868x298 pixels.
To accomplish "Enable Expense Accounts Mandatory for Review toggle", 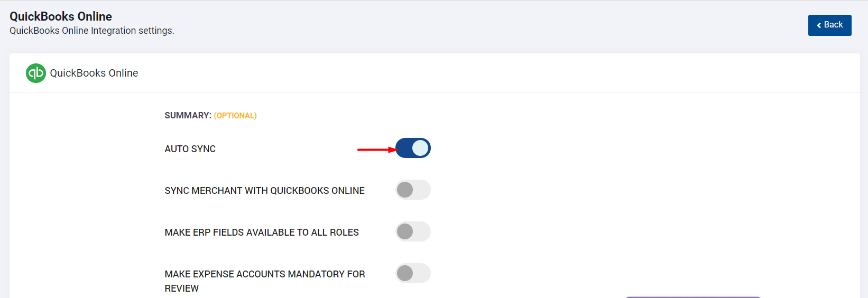I will (x=413, y=273).
